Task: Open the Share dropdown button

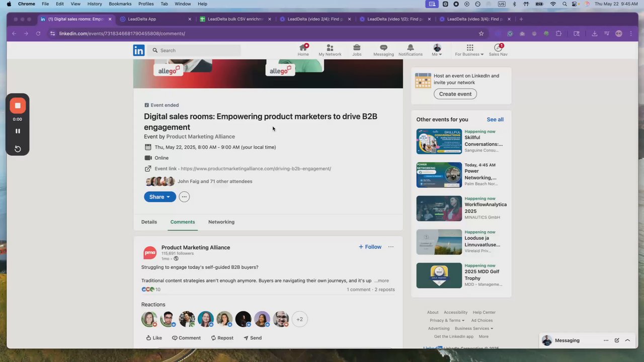Action: (160, 197)
